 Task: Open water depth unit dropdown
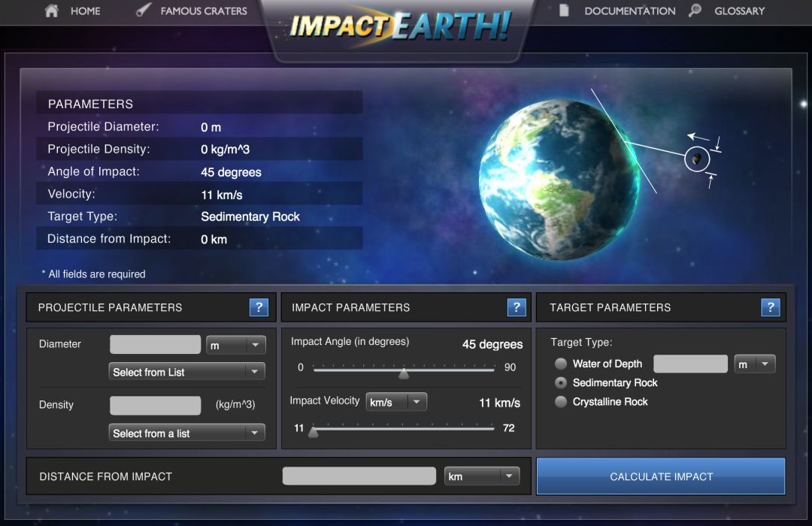pos(755,364)
